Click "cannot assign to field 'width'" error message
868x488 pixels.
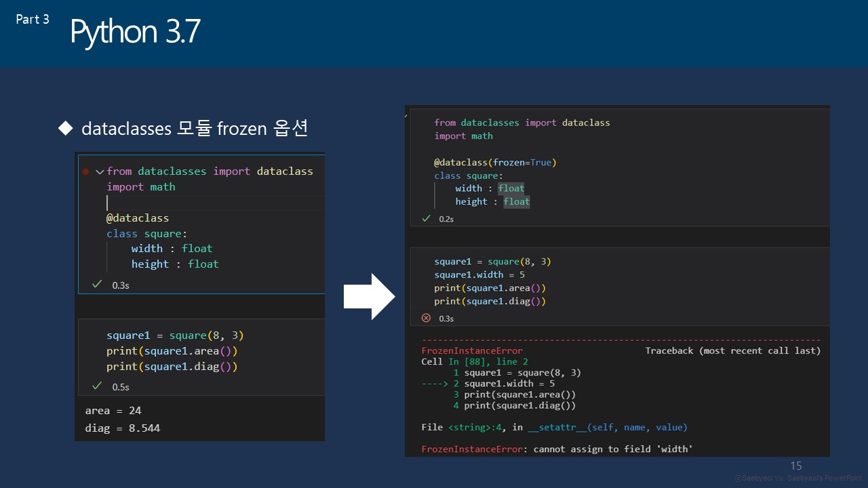613,449
